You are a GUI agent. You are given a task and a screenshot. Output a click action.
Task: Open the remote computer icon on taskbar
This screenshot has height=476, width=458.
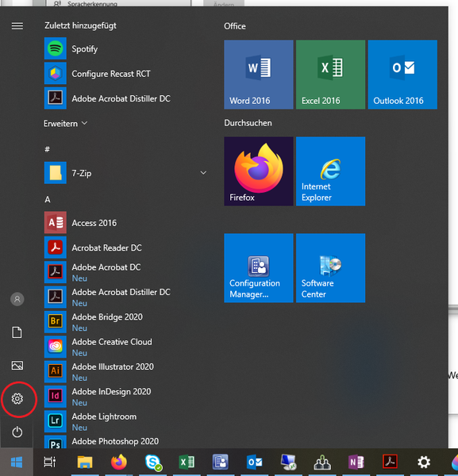click(x=288, y=463)
